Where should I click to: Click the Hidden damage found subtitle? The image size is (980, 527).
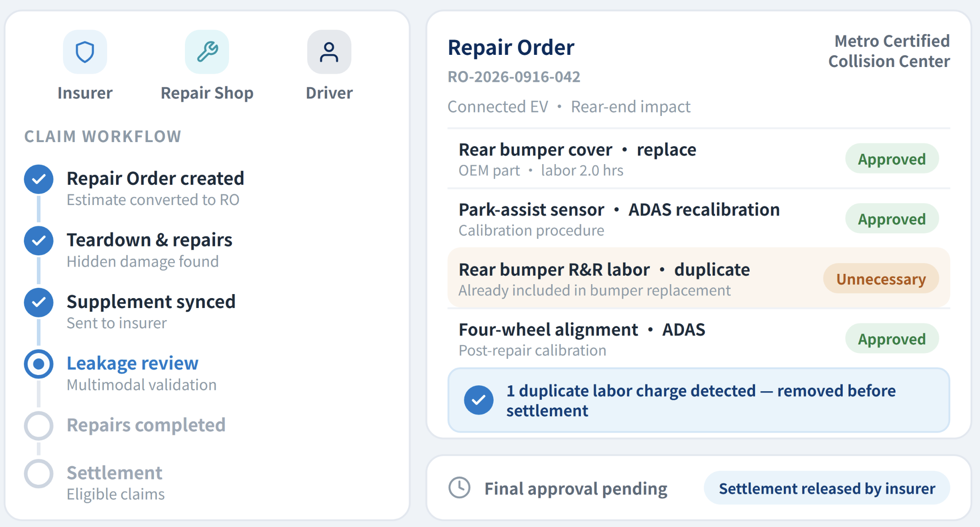pos(143,261)
